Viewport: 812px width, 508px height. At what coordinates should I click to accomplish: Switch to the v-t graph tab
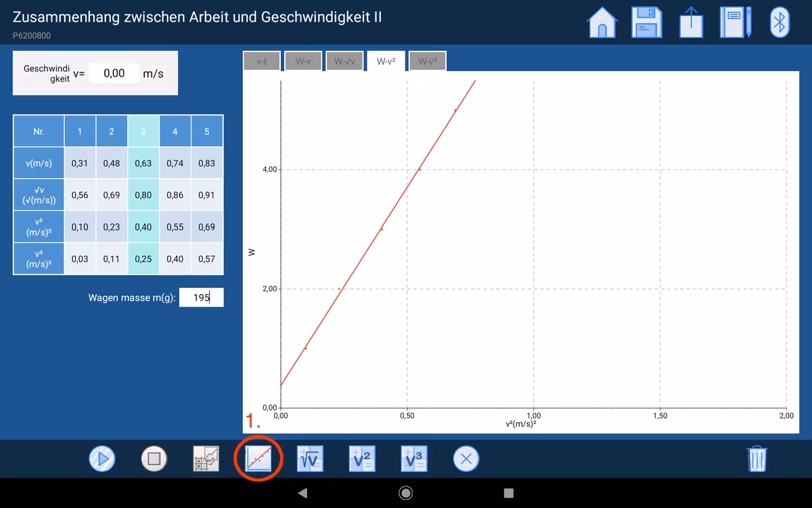point(261,61)
